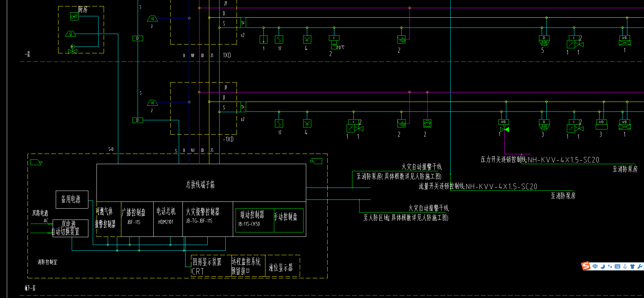Select the 一层 floor label at left

click(x=28, y=54)
